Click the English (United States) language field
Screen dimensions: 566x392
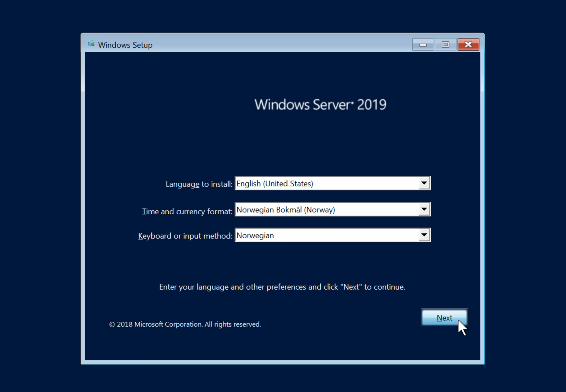coord(332,183)
